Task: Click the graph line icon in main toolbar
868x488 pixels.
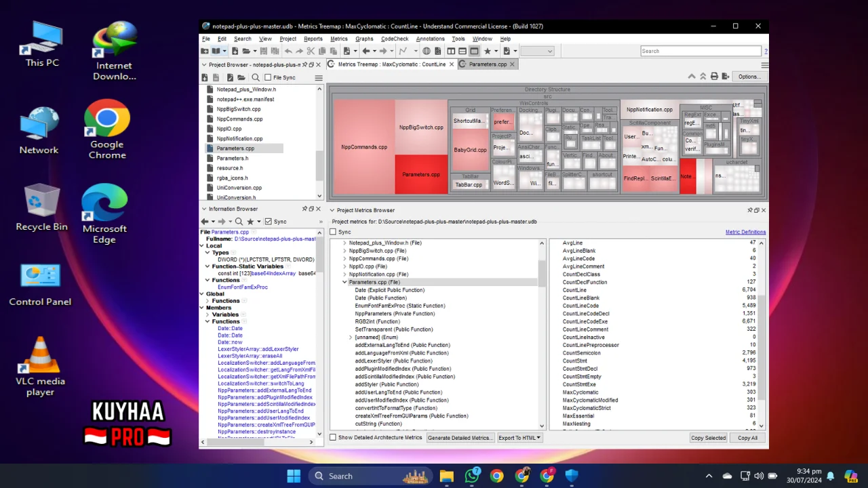Action: point(403,51)
